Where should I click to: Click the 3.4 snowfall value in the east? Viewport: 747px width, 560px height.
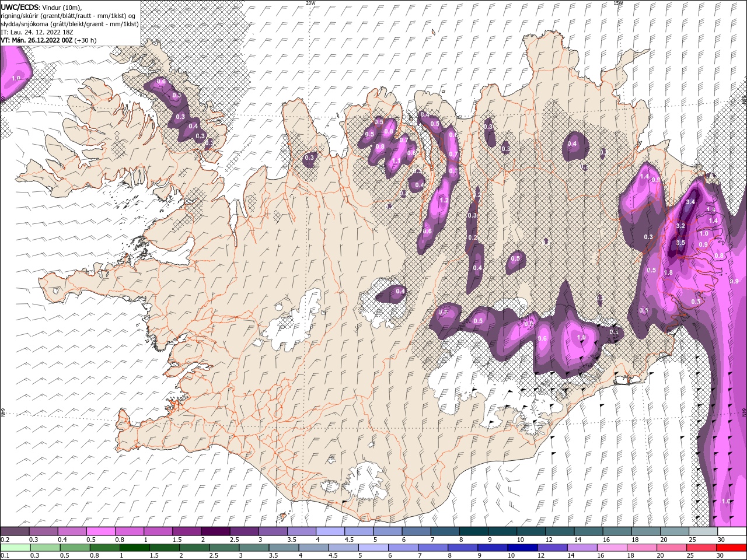(691, 202)
